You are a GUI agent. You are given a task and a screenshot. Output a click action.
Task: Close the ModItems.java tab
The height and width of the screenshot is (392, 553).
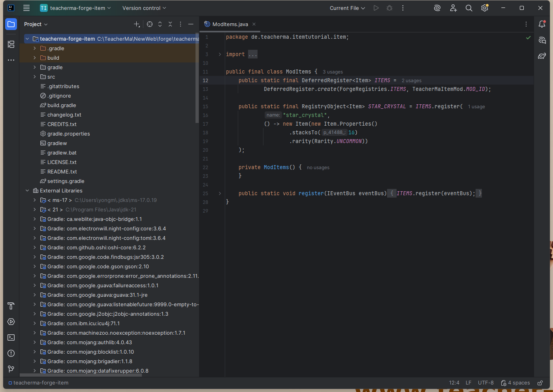click(254, 24)
